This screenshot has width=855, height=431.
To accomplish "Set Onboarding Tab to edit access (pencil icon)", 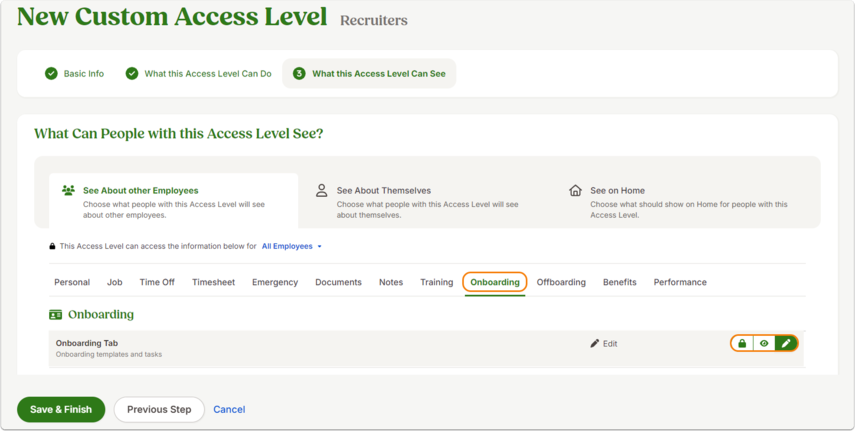I will (786, 343).
